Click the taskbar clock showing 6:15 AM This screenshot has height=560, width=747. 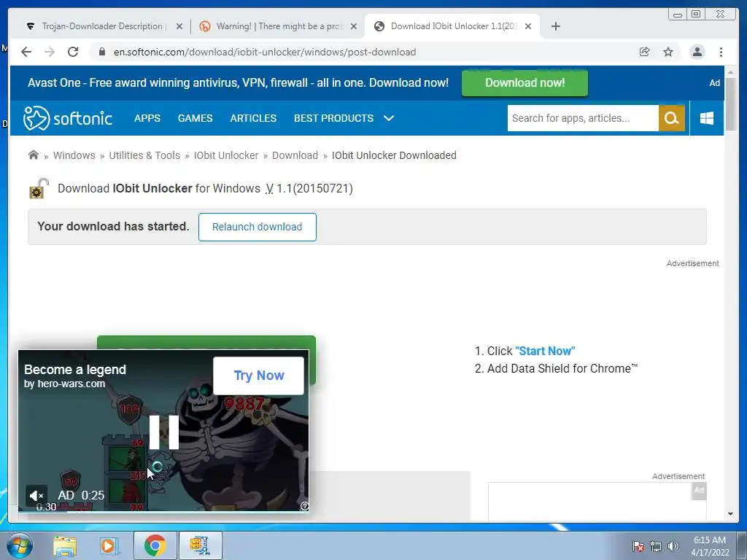[x=710, y=546]
